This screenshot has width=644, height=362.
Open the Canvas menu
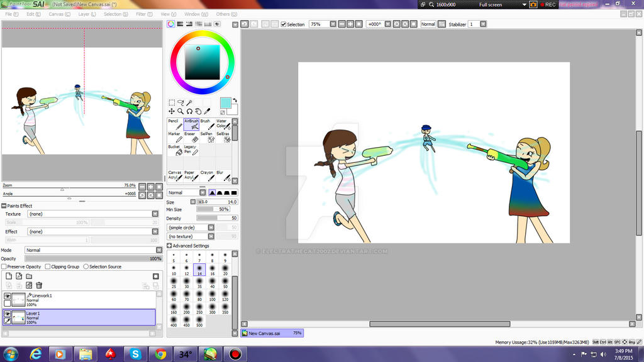[59, 14]
